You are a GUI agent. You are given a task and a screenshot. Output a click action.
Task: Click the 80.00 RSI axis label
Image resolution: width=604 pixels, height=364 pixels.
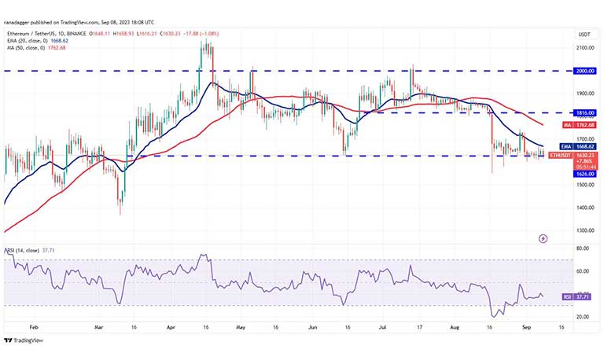coord(583,248)
